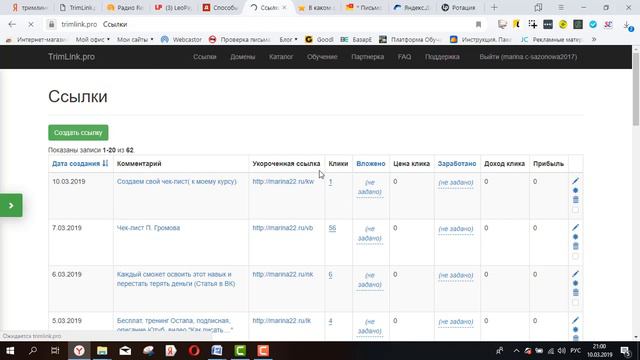Screen dimensions: 640x360
Task: Tick the checkbox in 6.03.2019 row
Action: tap(576, 303)
